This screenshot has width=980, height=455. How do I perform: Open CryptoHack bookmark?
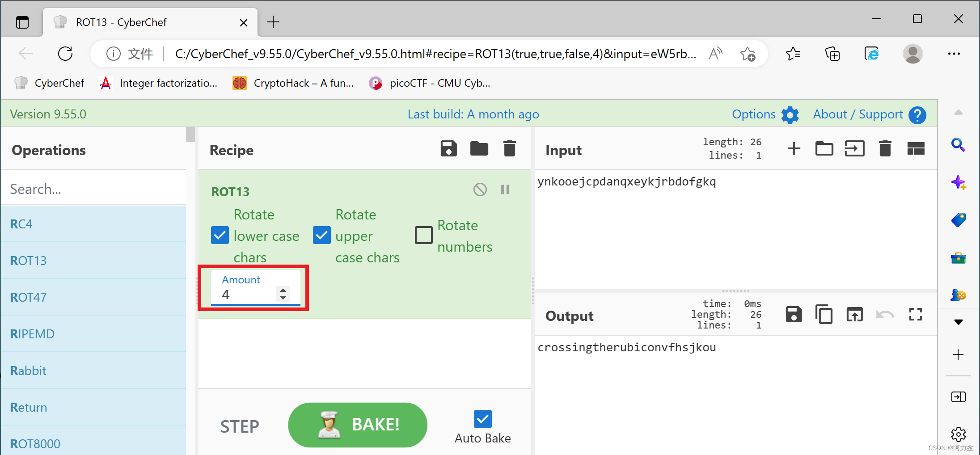coord(293,83)
